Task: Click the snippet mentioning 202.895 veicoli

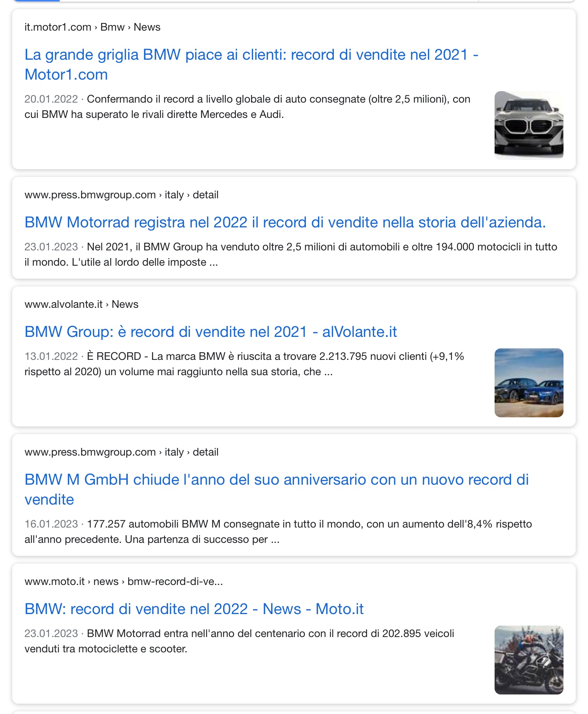Action: tap(239, 641)
